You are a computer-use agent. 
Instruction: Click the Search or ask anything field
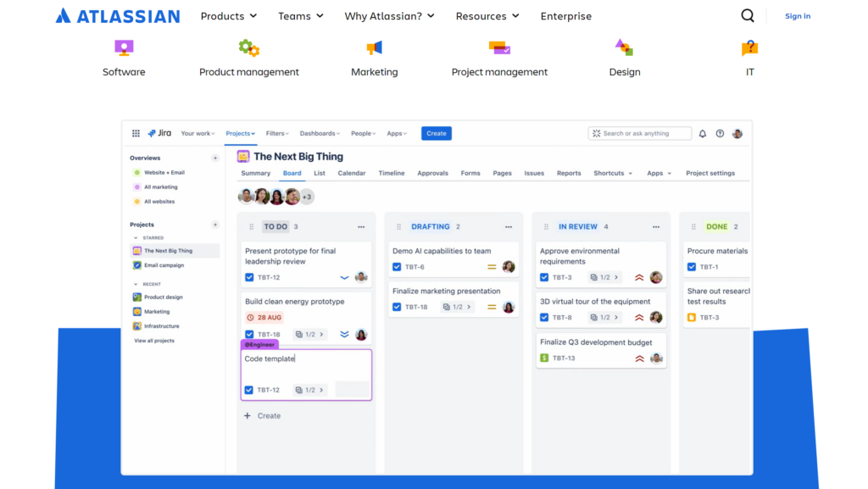(x=640, y=133)
